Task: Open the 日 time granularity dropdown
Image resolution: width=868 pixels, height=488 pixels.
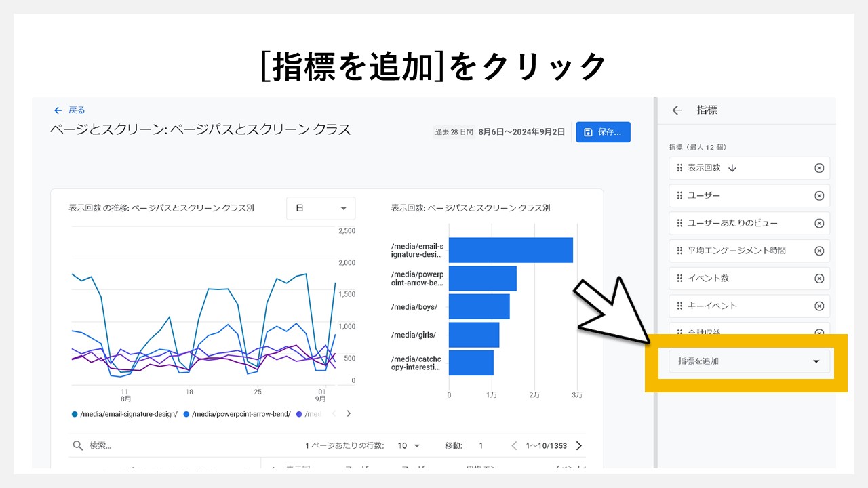Action: click(x=320, y=208)
